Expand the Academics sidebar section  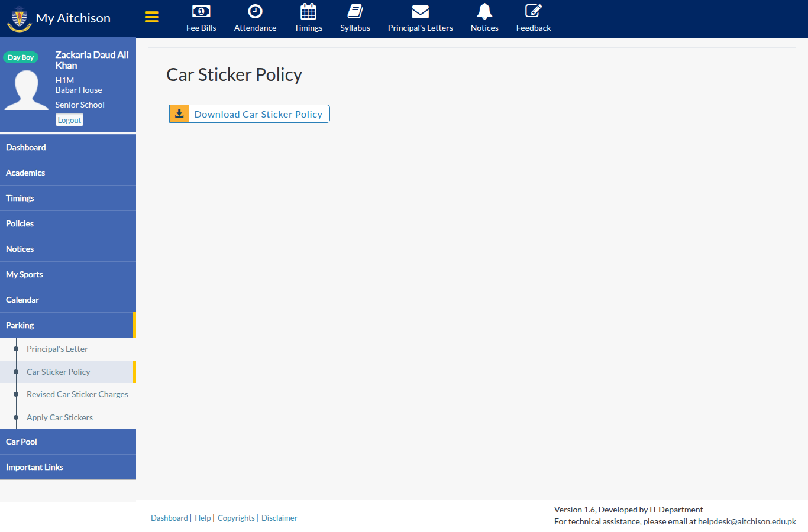(x=68, y=173)
